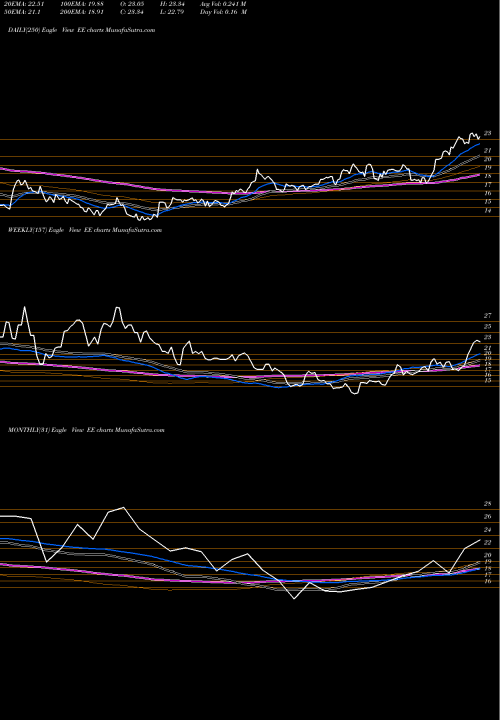Viewport: 500px width, 720px height.
Task: Click the MONTHLY(31) chart title
Action: coord(86,430)
